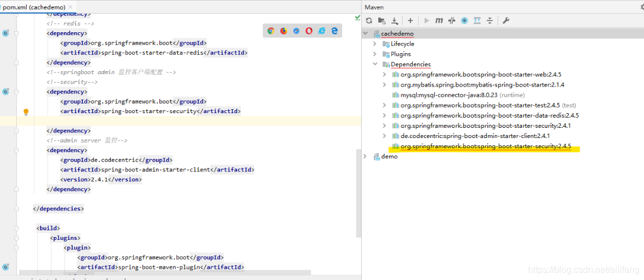This screenshot has height=280, width=644.
Task: Open the file in Firefox browser
Action: click(x=283, y=31)
